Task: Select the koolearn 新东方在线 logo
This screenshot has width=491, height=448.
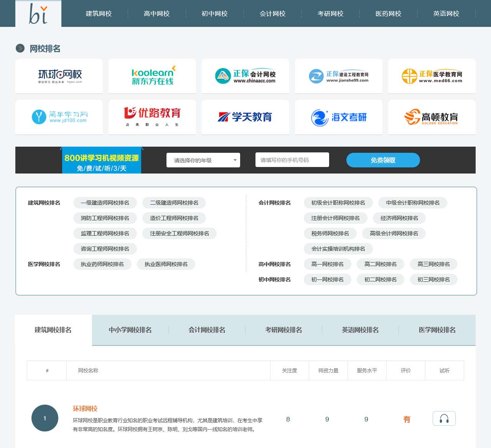Action: point(152,76)
